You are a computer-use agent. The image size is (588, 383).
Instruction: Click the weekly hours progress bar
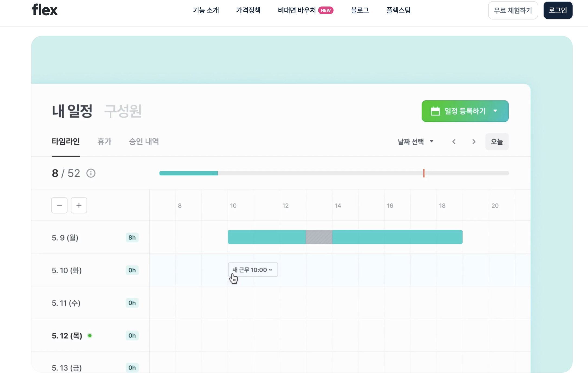click(334, 173)
